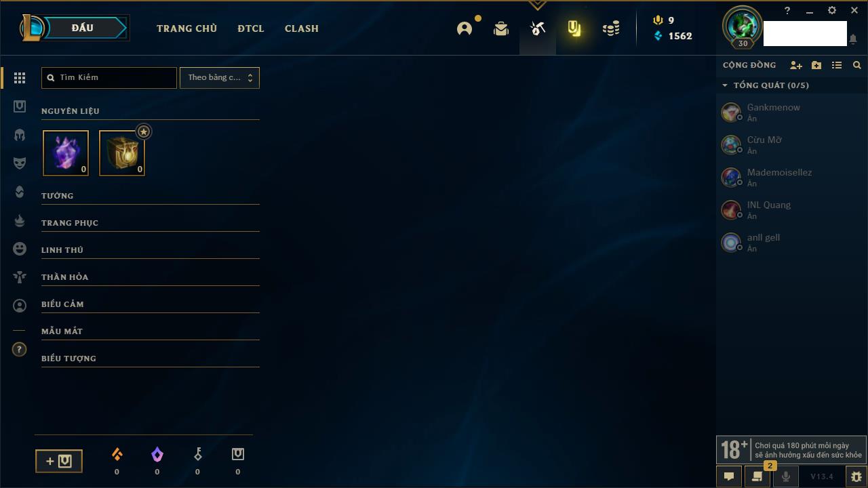Toggle the microphone mute button

785,476
